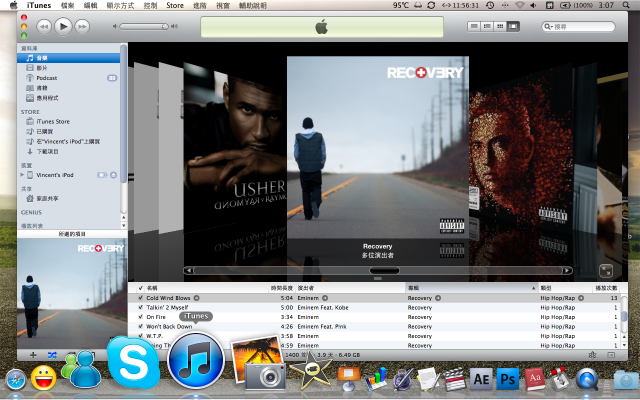The height and width of the screenshot is (400, 640).
Task: Expand Vincent's iPod disclosure triangle
Action: [22, 175]
